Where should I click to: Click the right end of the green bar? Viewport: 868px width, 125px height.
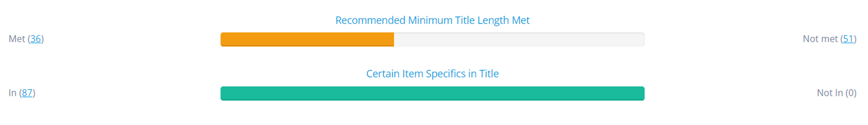coord(642,94)
